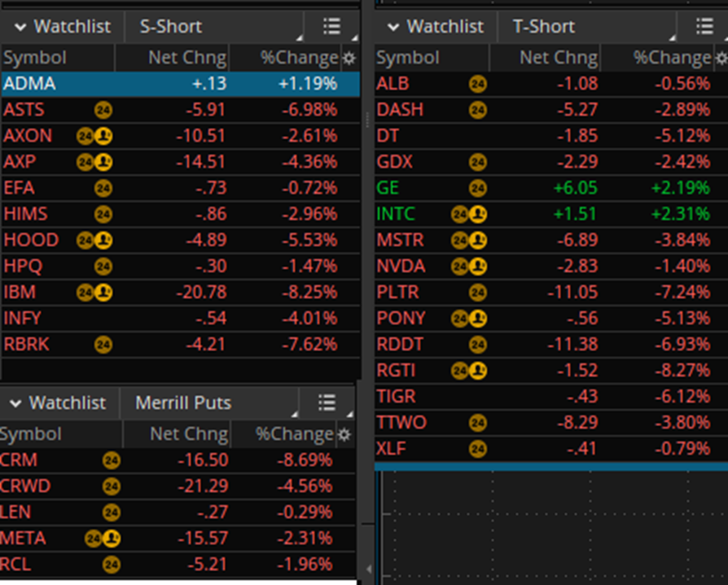The image size is (728, 585).
Task: Click the Merrill Puts columns gear icon
Action: click(x=344, y=434)
